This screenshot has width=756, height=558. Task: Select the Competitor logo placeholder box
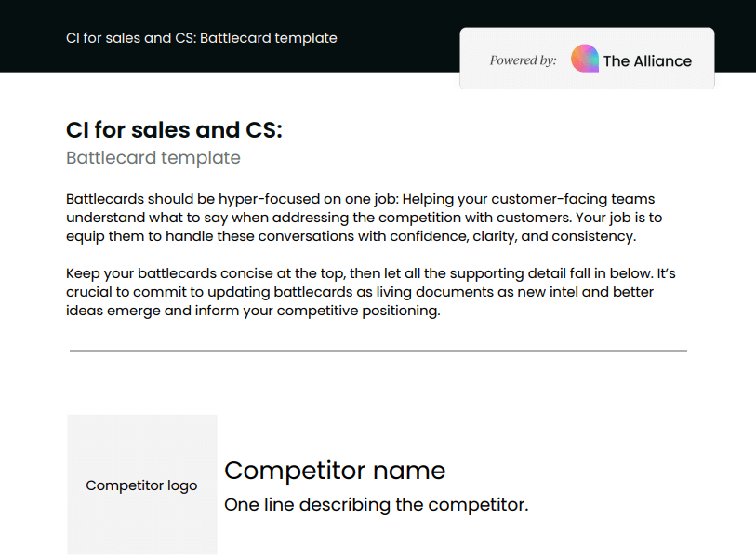[141, 485]
